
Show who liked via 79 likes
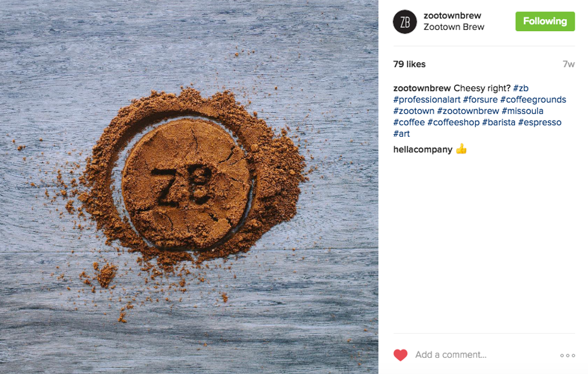click(x=409, y=64)
